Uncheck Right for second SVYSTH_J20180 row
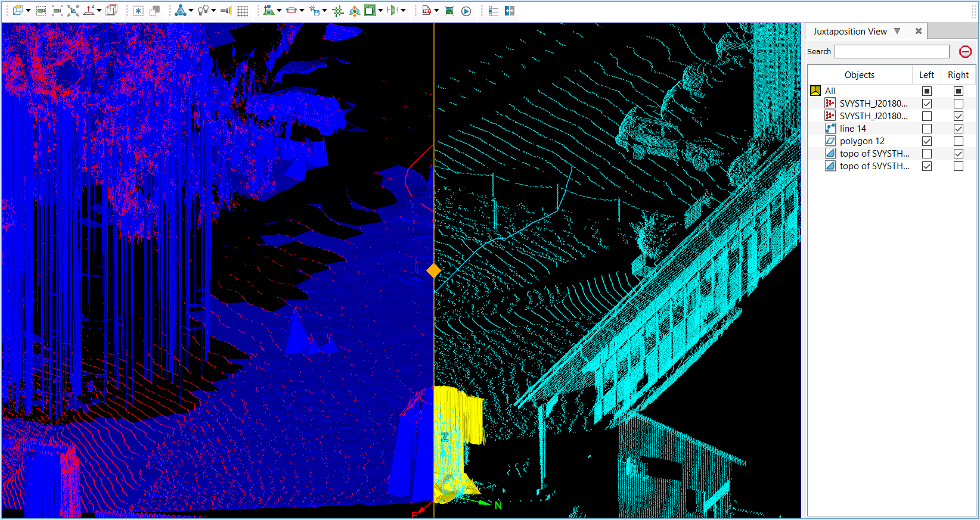Image resolution: width=980 pixels, height=520 pixels. click(959, 116)
